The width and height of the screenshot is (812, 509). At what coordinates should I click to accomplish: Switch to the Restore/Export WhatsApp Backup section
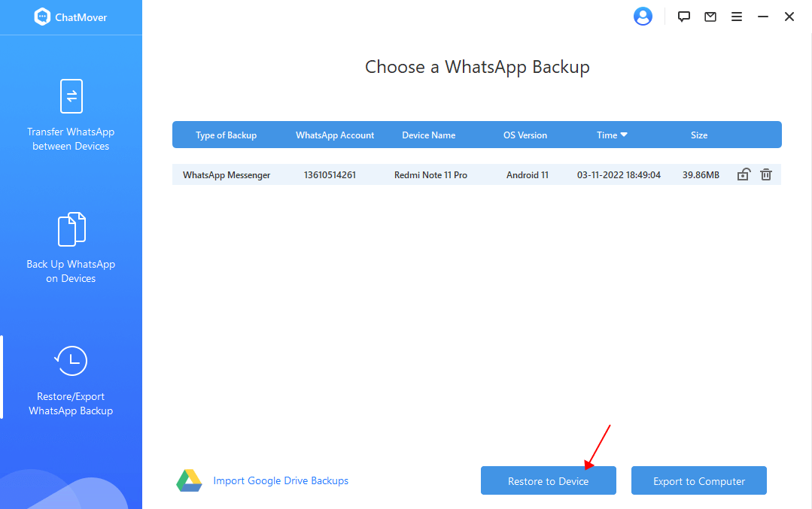71,378
